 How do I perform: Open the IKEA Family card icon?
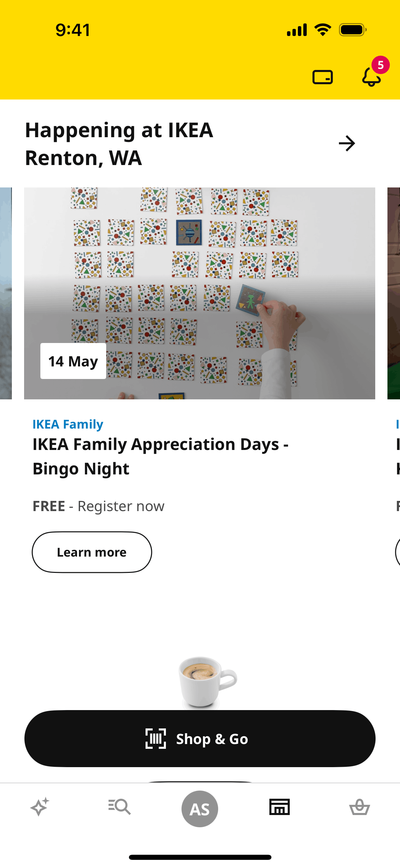322,77
